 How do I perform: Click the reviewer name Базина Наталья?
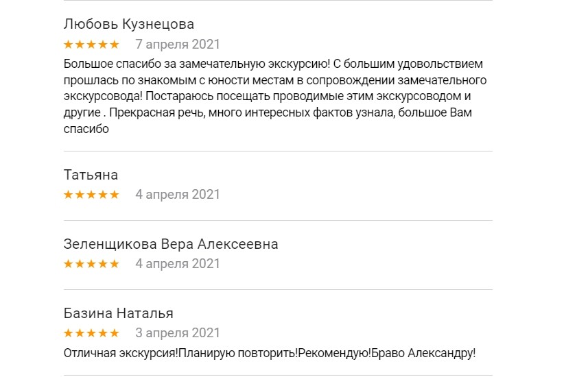click(x=118, y=313)
